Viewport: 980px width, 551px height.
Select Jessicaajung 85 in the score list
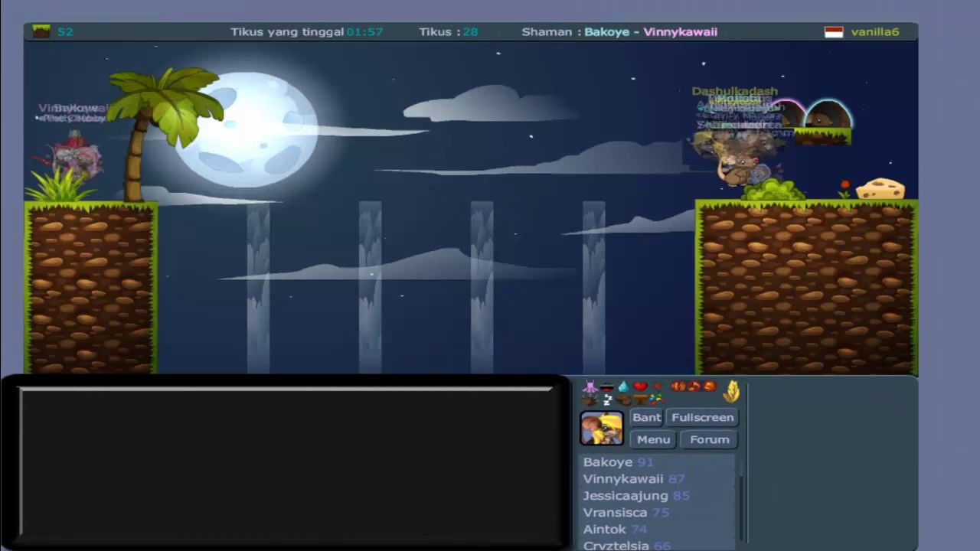[636, 496]
